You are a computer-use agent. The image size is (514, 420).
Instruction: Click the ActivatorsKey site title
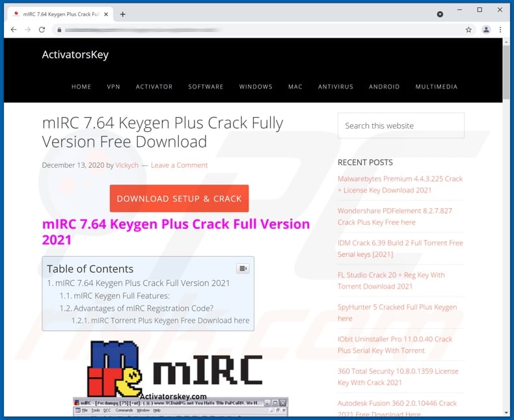tap(75, 55)
